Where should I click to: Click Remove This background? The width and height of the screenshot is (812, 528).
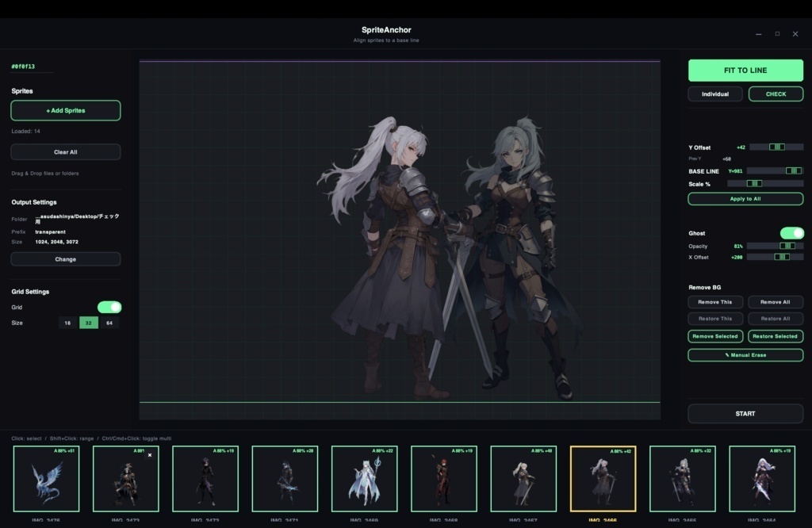pyautogui.click(x=715, y=302)
